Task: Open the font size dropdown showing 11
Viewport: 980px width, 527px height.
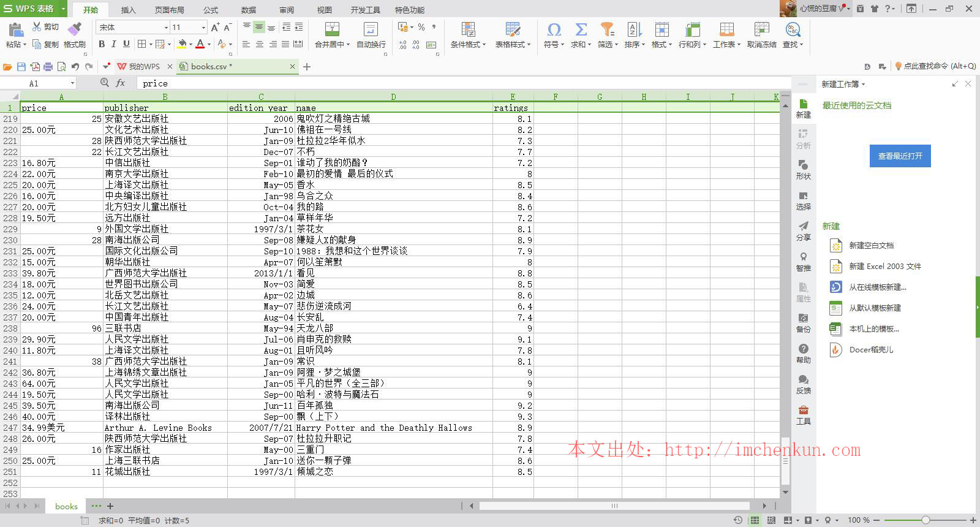Action: pos(203,28)
